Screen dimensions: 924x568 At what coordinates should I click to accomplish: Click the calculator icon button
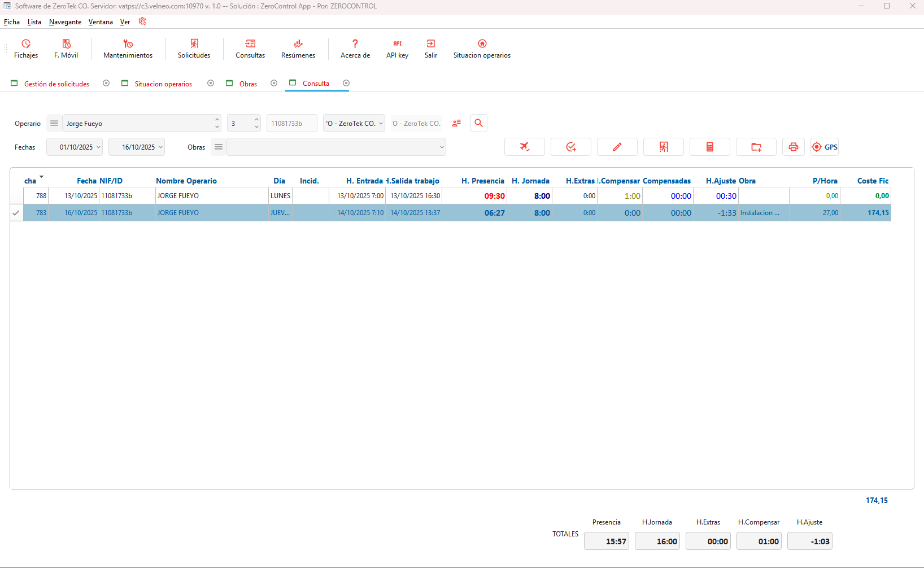[x=709, y=147]
